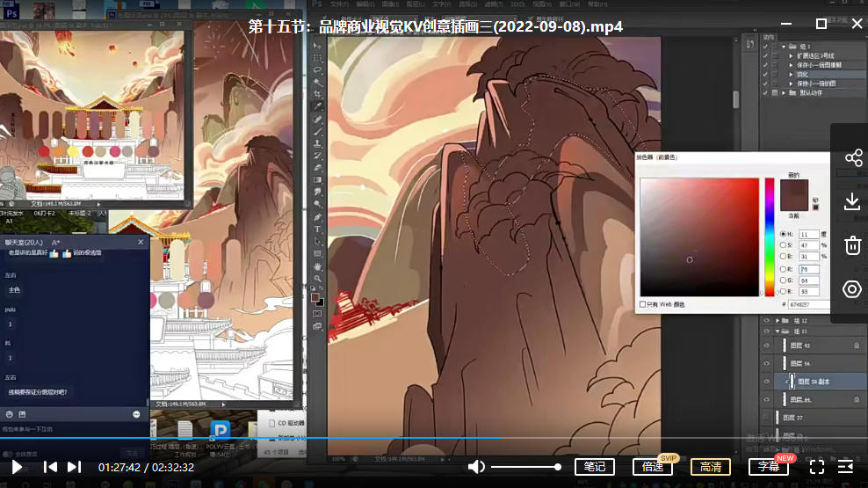
Task: Download the video using sidebar icon
Action: pyautogui.click(x=852, y=201)
